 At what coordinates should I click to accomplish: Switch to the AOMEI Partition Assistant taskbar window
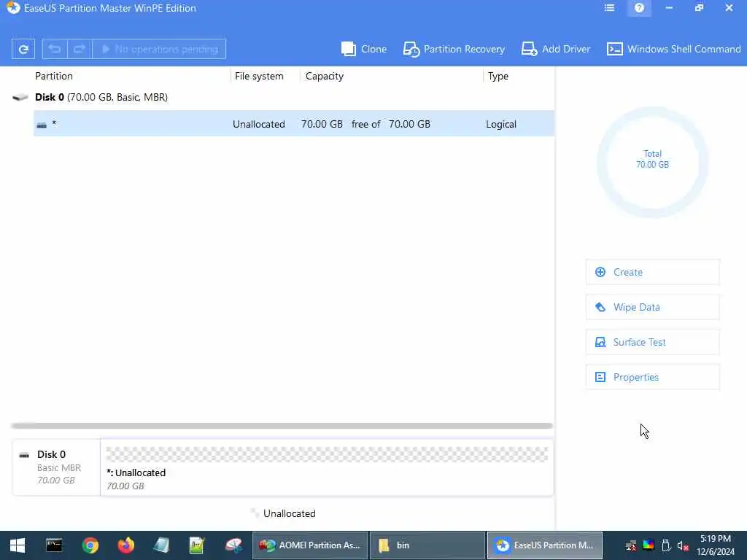click(309, 545)
